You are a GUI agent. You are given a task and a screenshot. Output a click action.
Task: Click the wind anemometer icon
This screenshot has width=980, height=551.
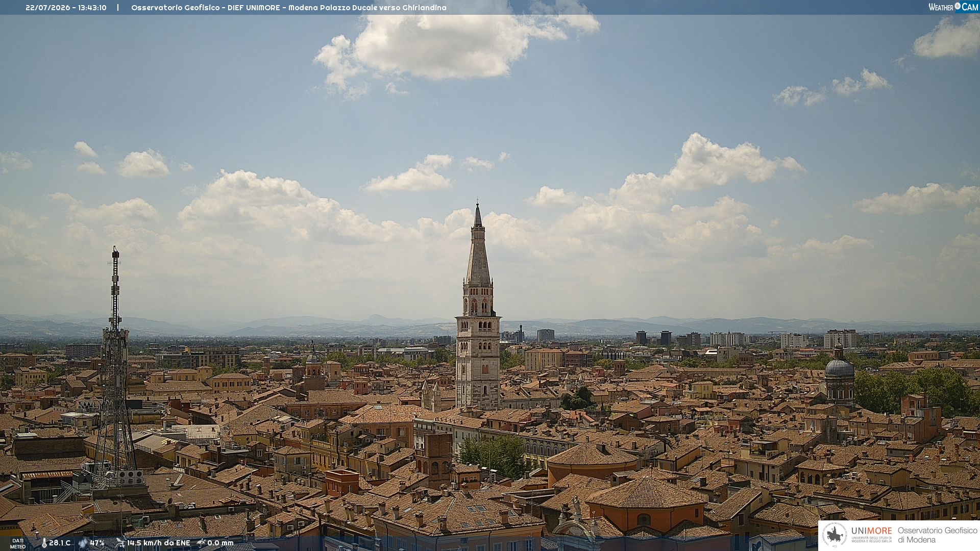(x=120, y=543)
